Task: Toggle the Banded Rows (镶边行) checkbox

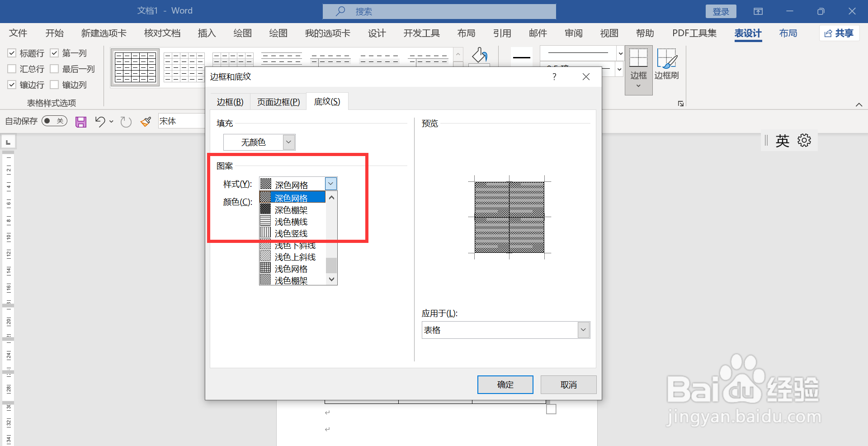Action: pos(12,85)
